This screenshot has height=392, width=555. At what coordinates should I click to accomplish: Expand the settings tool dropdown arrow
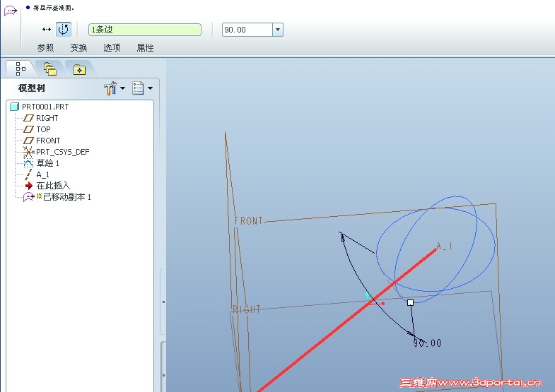(x=123, y=88)
